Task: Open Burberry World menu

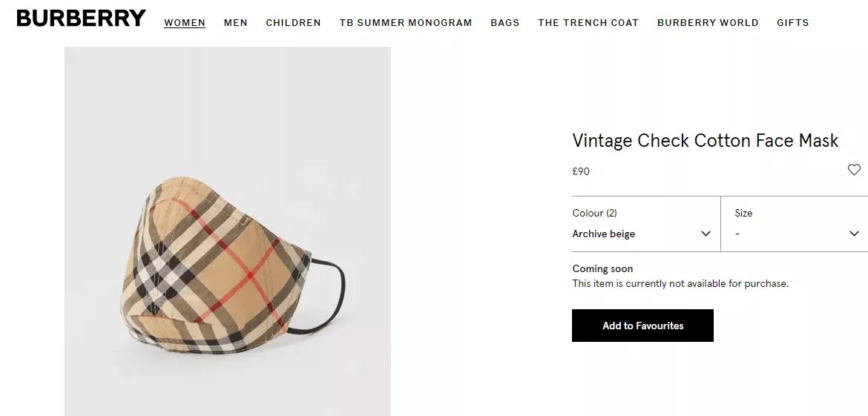Action: pyautogui.click(x=708, y=23)
